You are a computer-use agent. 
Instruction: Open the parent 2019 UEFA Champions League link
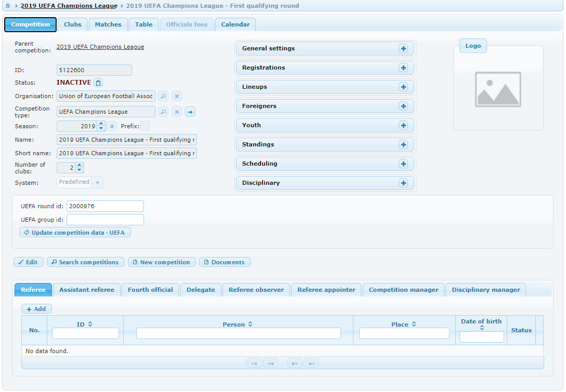100,47
